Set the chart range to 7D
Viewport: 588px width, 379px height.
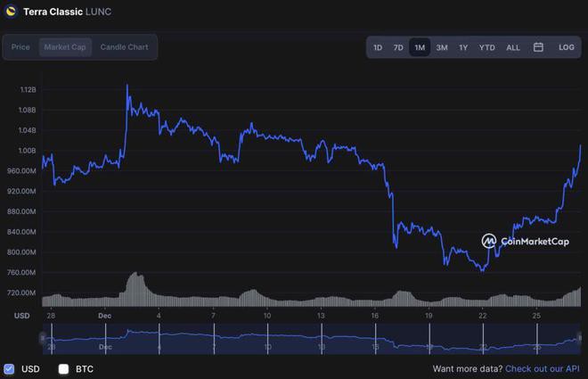398,47
